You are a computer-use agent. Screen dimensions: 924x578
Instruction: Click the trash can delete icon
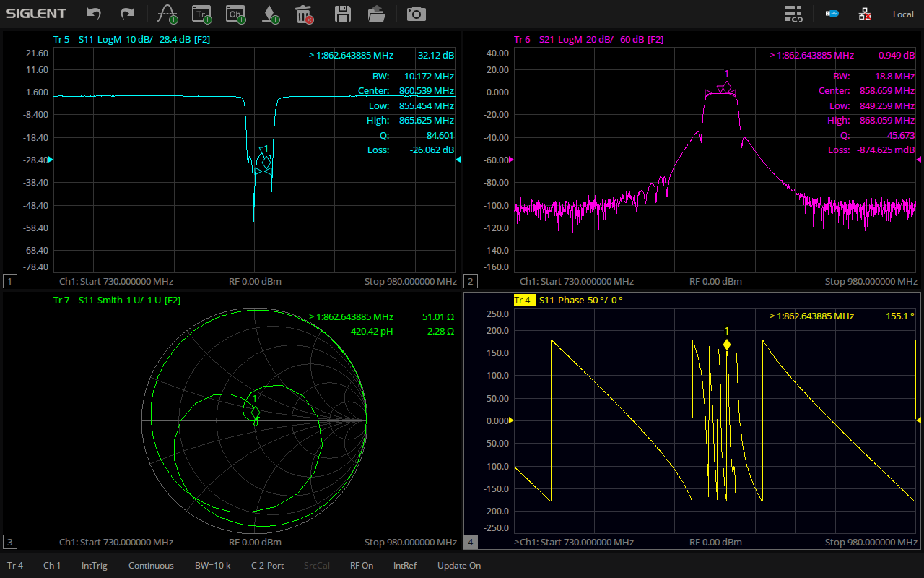click(304, 14)
